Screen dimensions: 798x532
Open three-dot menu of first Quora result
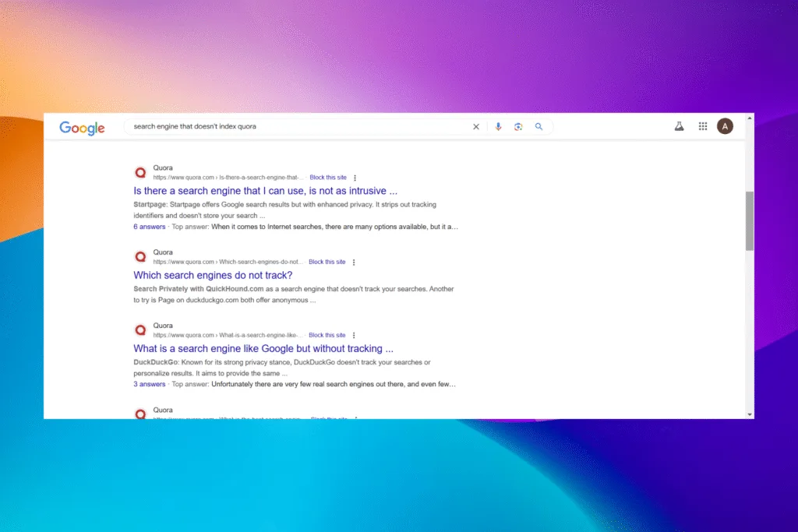click(355, 178)
